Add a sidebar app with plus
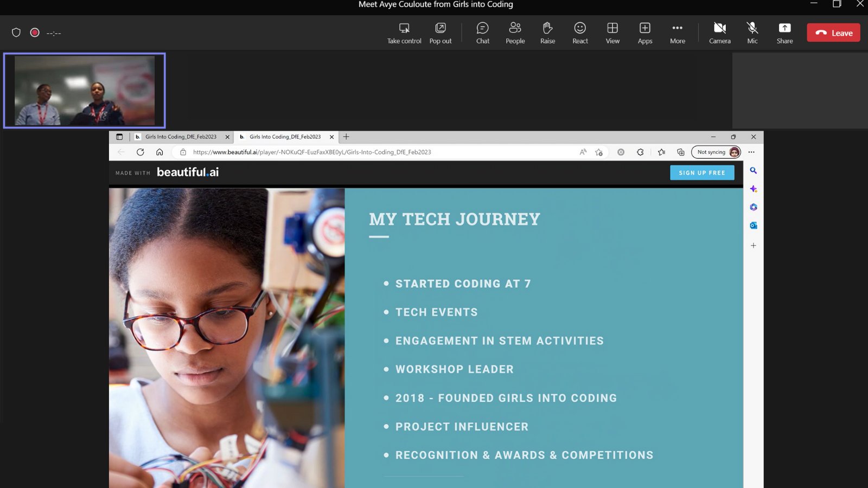The height and width of the screenshot is (488, 868). (754, 246)
